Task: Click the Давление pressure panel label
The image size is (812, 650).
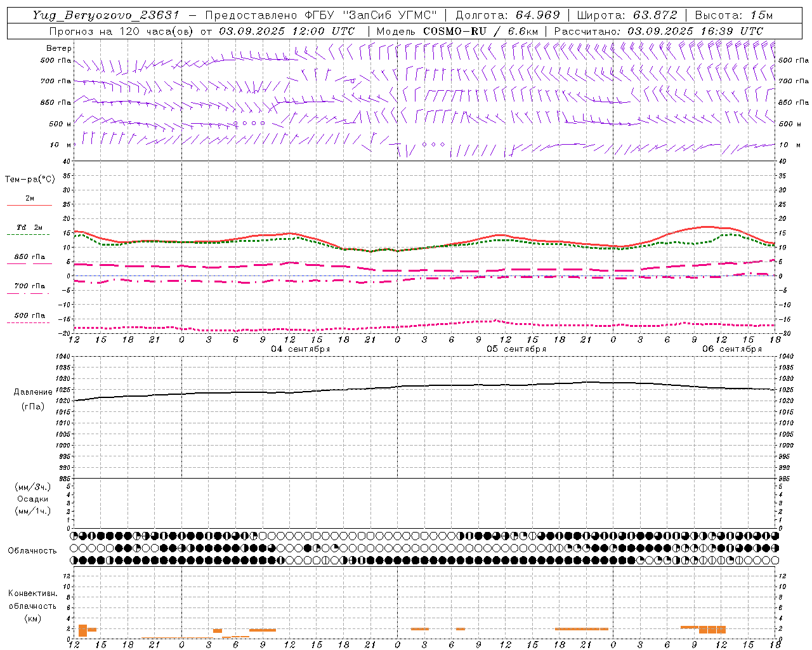Action: point(33,392)
